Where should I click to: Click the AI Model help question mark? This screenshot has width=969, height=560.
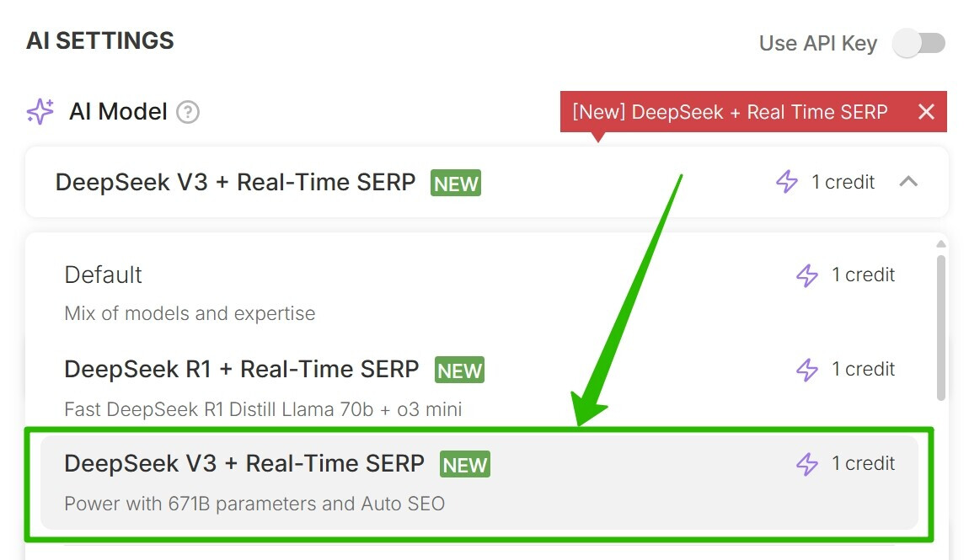(x=188, y=112)
